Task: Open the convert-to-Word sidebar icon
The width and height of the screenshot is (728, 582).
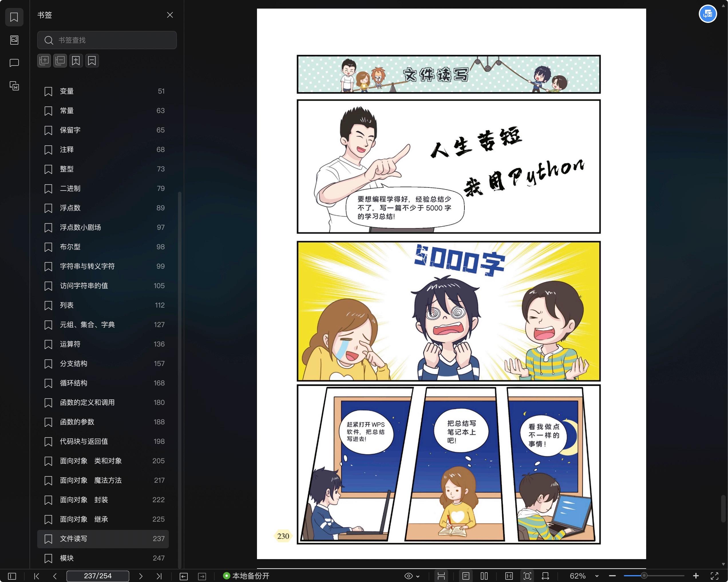Action: 14,86
